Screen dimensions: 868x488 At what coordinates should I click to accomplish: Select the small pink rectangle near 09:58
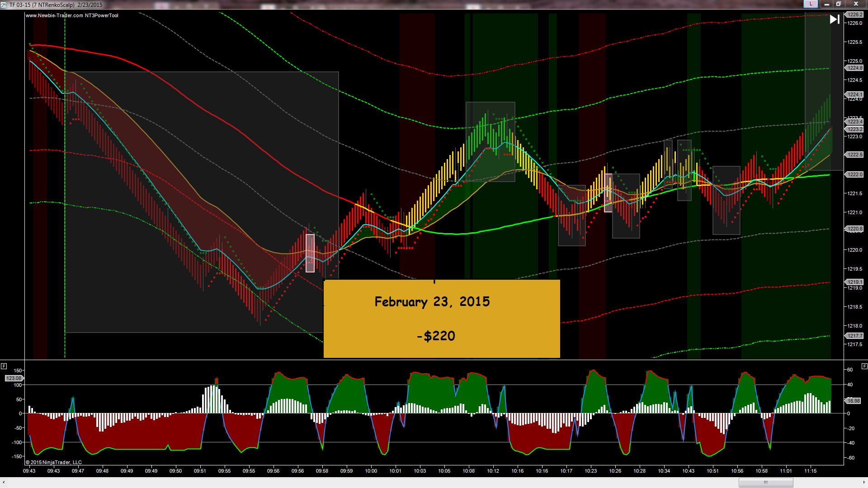[310, 253]
